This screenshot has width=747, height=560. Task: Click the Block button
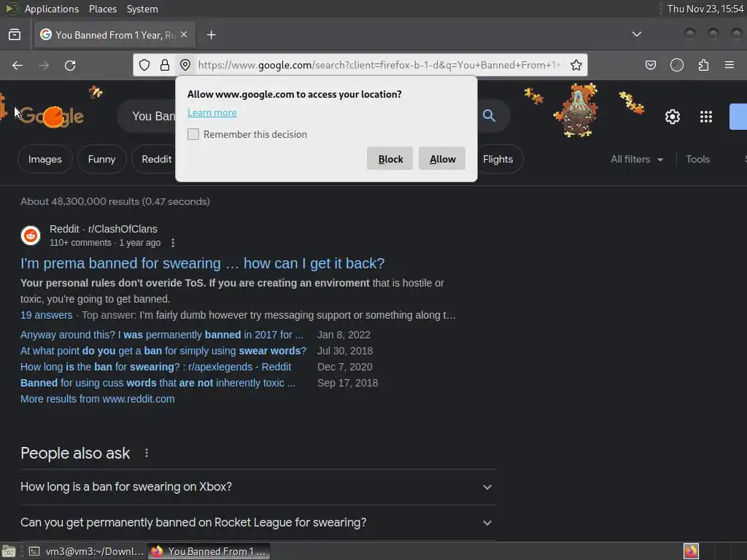tap(390, 158)
